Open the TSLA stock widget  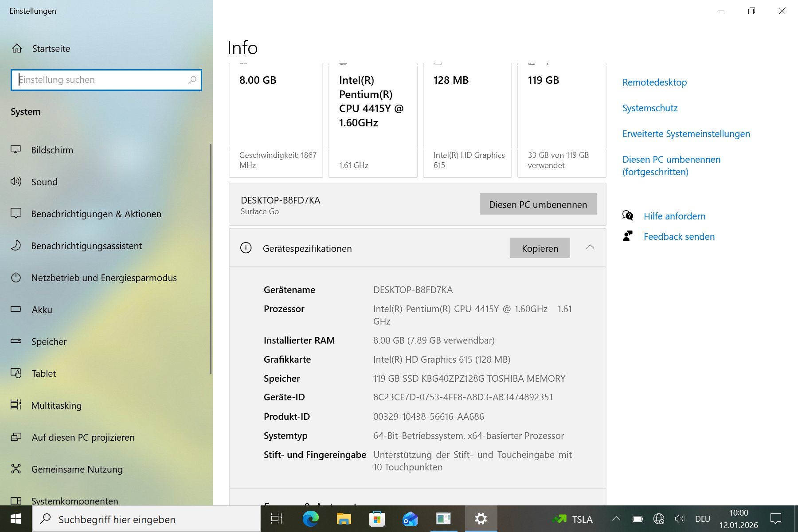click(573, 519)
